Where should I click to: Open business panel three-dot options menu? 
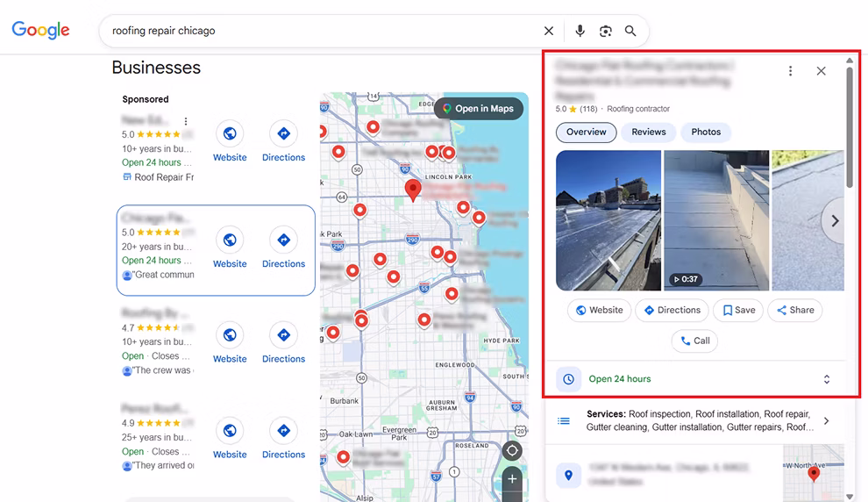(791, 71)
